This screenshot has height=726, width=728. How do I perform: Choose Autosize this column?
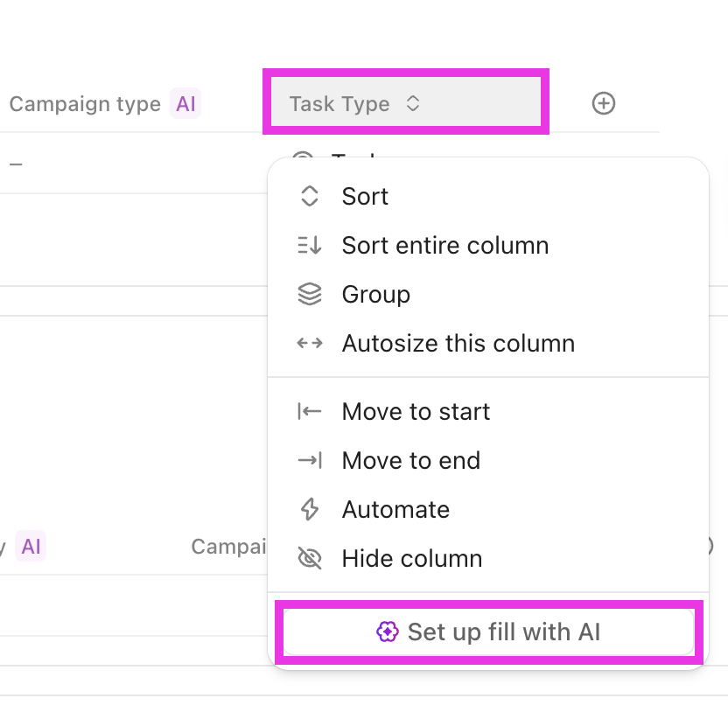(458, 344)
